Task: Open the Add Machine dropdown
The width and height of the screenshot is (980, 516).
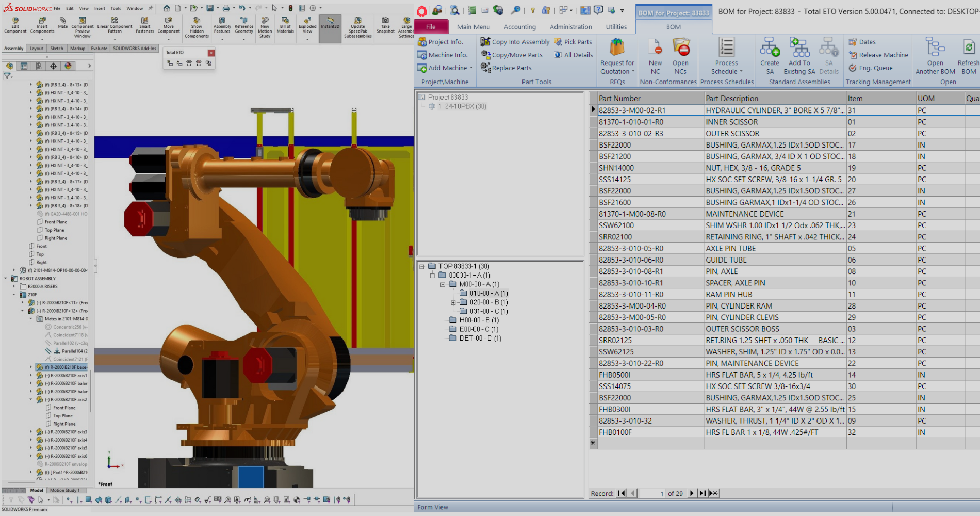Action: click(x=471, y=68)
